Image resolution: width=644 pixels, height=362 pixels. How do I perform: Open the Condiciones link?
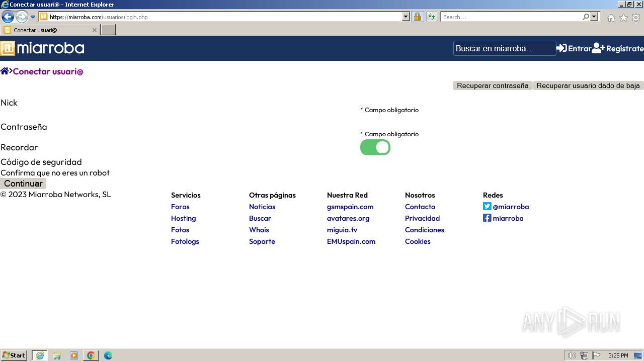(425, 230)
